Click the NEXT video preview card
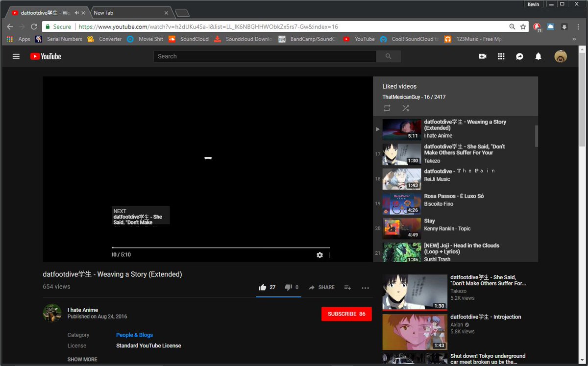This screenshot has height=366, width=588. [x=141, y=215]
